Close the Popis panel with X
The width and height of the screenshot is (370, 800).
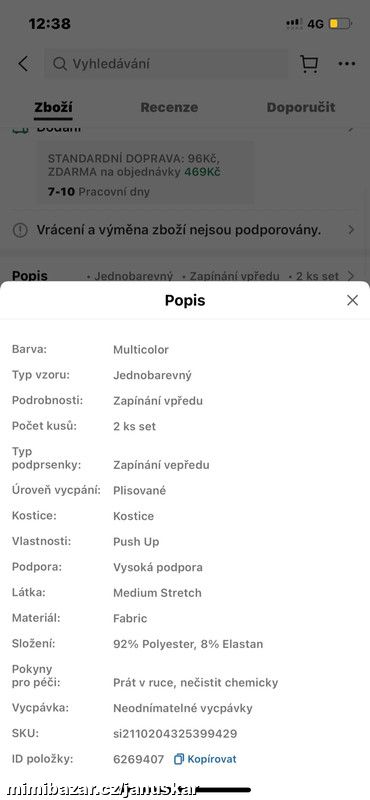pos(352,301)
